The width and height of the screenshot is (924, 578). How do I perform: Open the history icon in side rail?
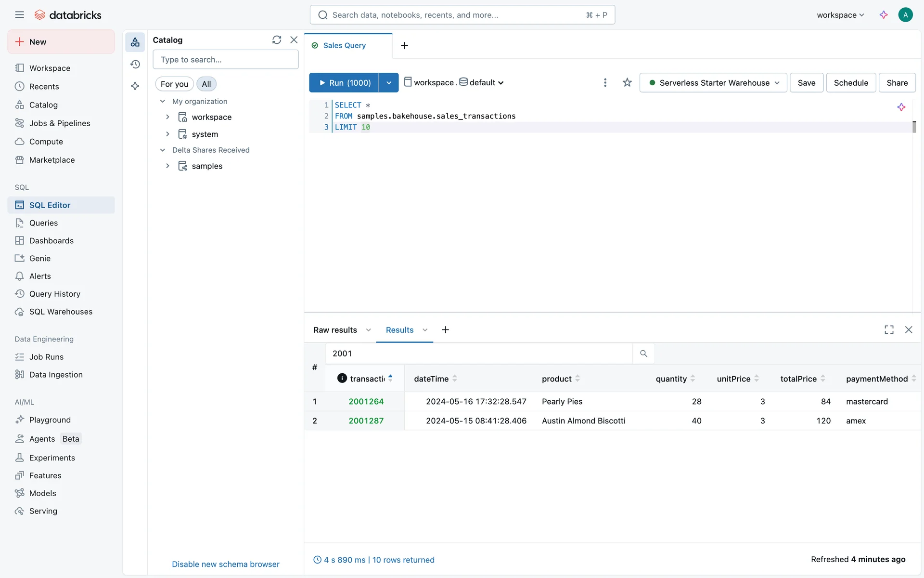(135, 64)
